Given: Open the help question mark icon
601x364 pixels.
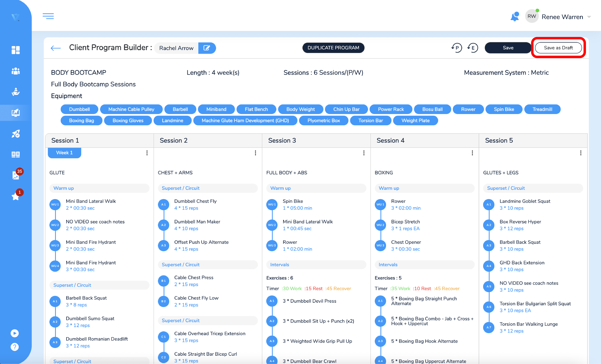Looking at the screenshot, I should (15, 347).
